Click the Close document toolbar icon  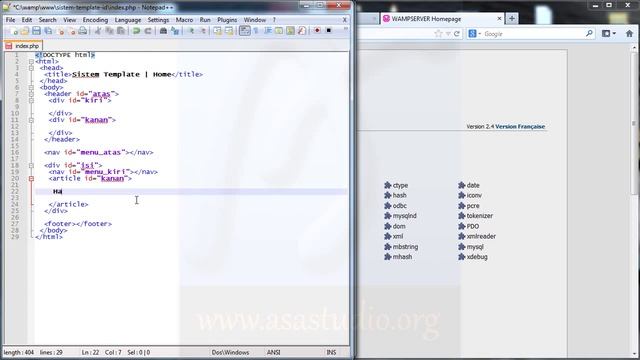point(60,31)
